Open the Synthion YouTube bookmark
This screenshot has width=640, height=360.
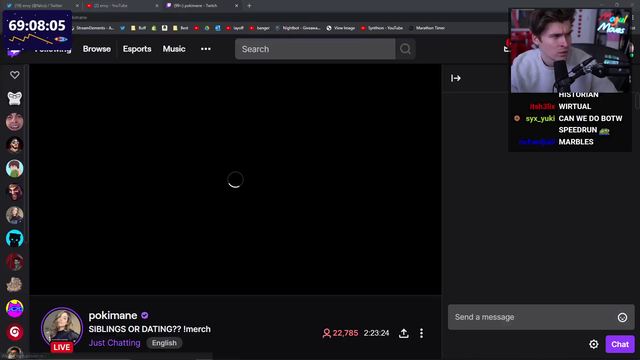tap(382, 28)
